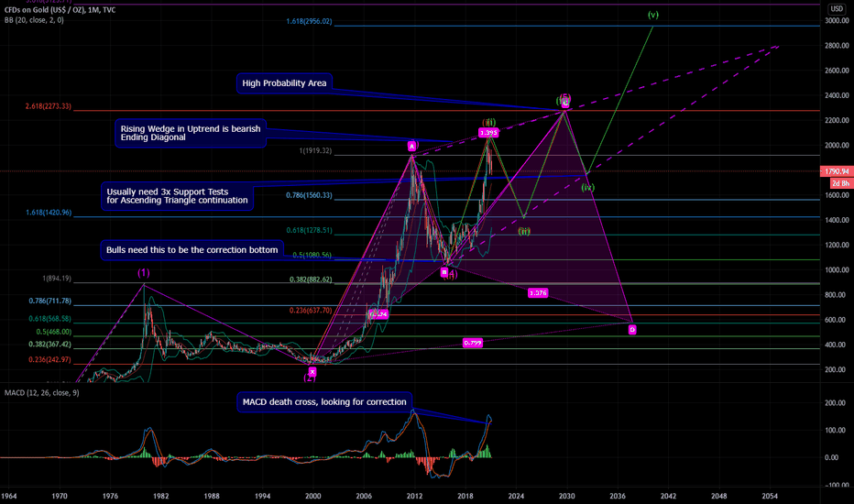Click the 1982 year on the time axis
The image size is (854, 504).
[161, 497]
